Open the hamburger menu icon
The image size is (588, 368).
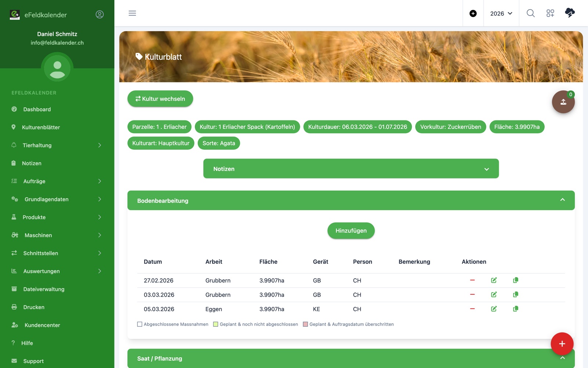click(x=132, y=13)
